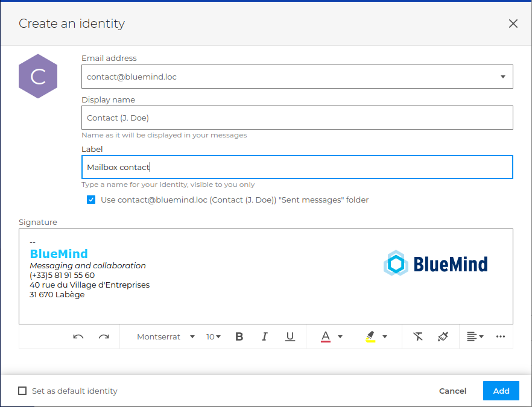Cancel the identity creation

click(452, 391)
